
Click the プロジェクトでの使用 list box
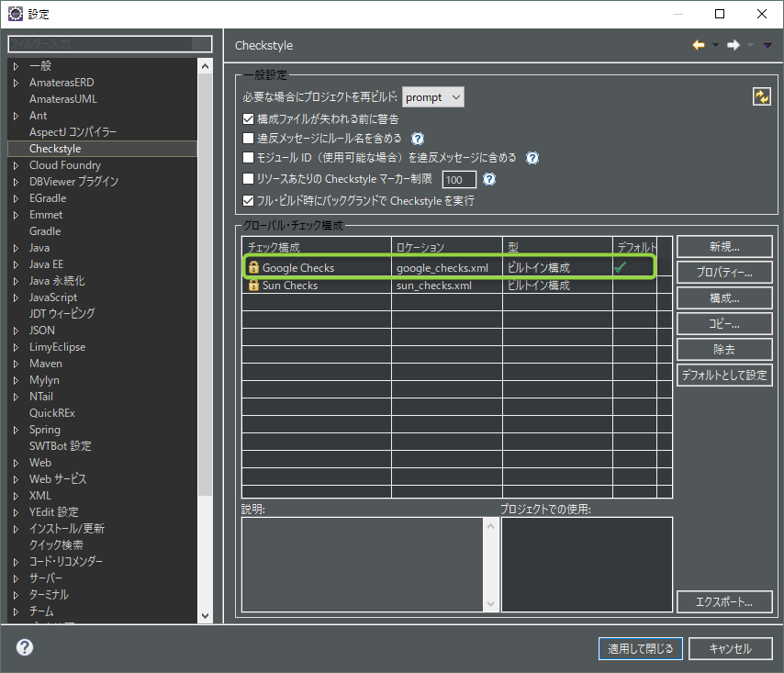[587, 565]
